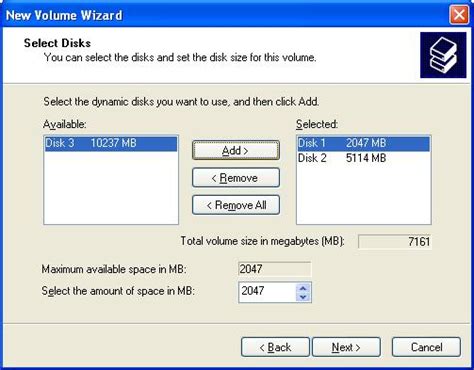Click empty area in Selected list box
474x370 pixels.
pyautogui.click(x=363, y=195)
